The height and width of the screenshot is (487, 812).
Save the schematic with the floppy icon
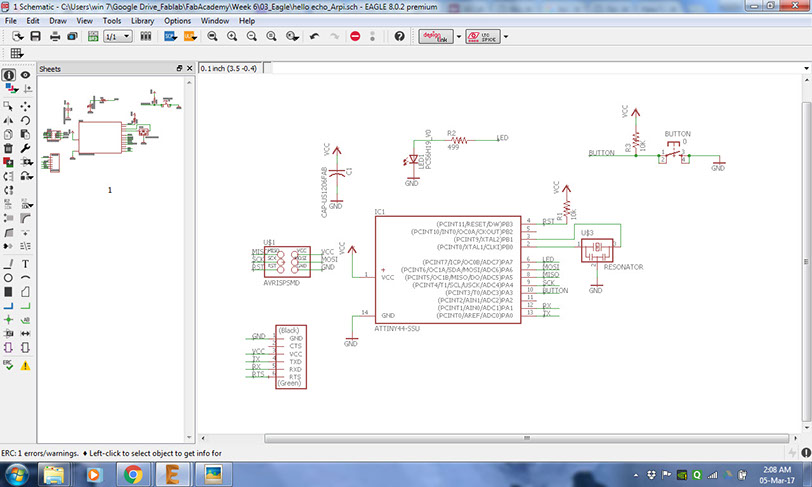[x=36, y=36]
